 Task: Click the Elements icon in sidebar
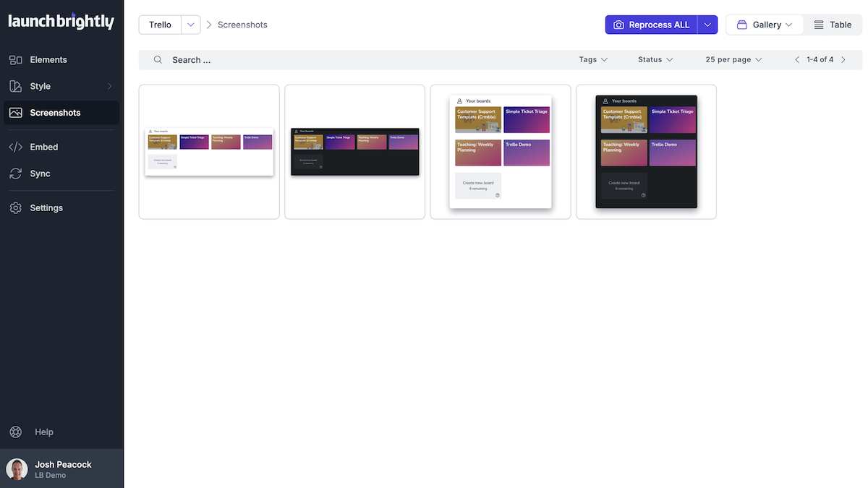point(16,60)
